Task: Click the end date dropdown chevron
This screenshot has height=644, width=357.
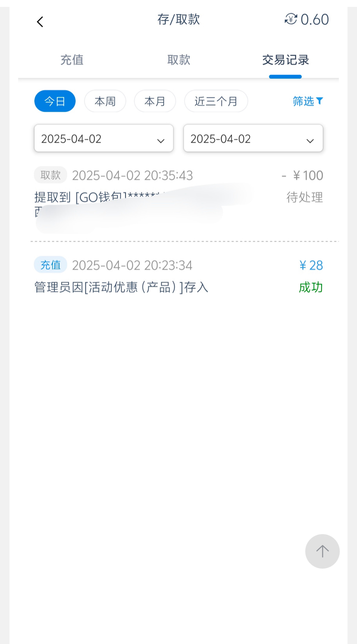Action: pos(310,141)
